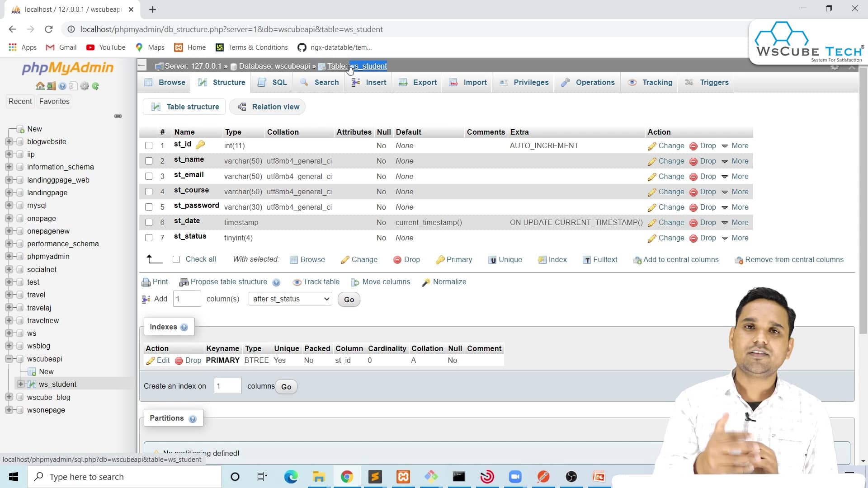The image size is (868, 488).
Task: Enable the Check all checkbox
Action: pyautogui.click(x=176, y=259)
